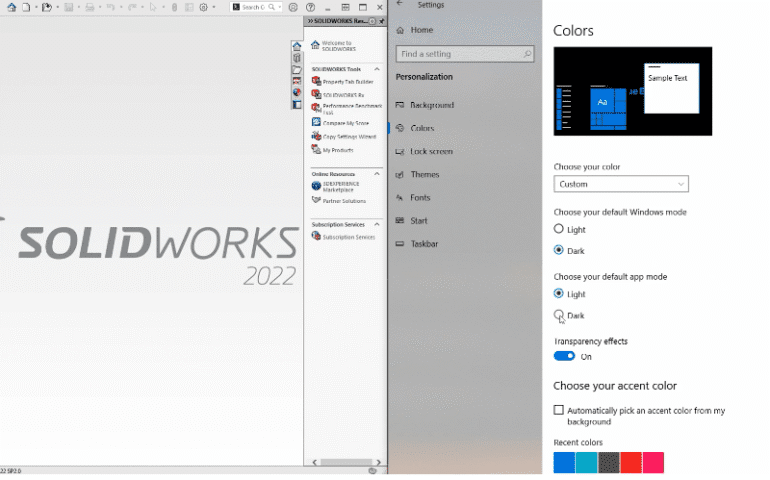The image size is (770, 480).
Task: Pick the dark gray recent color swatch
Action: coord(608,462)
